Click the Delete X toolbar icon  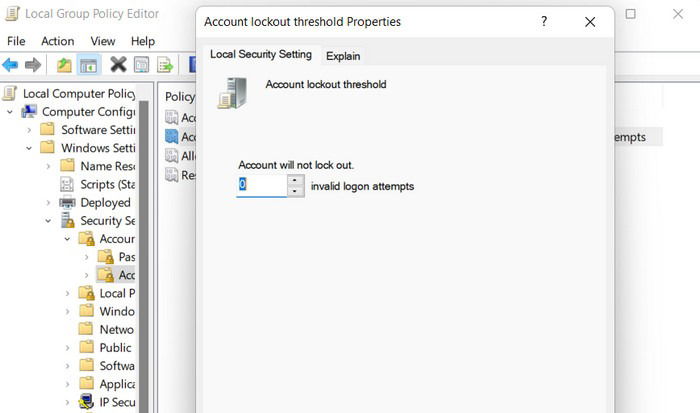click(x=118, y=65)
